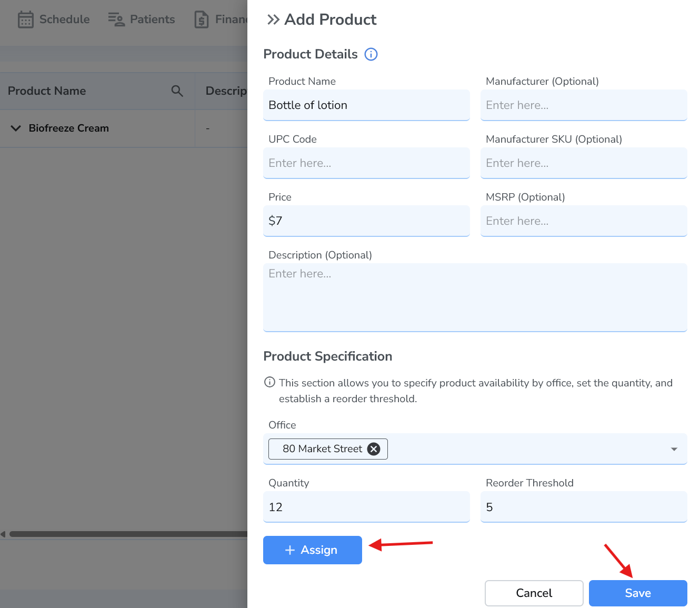Image resolution: width=700 pixels, height=608 pixels.
Task: Remove the 80 Market Street office chip
Action: pos(374,448)
